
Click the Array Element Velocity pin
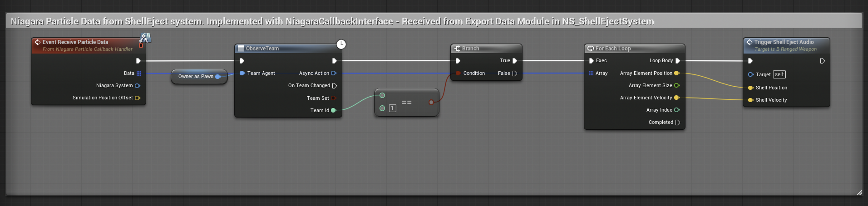[677, 98]
